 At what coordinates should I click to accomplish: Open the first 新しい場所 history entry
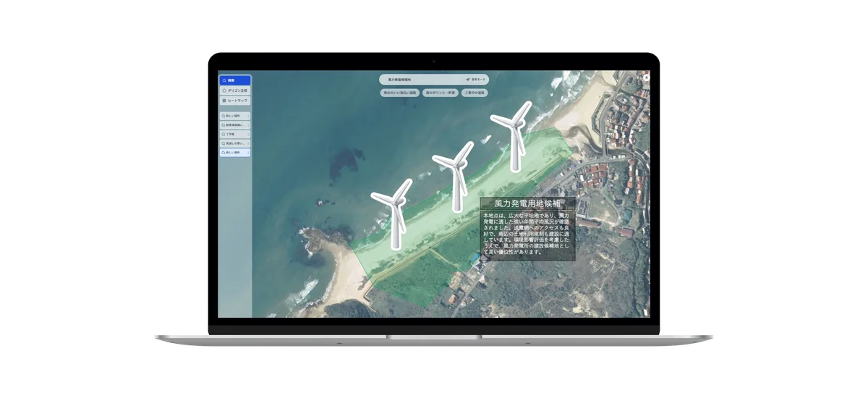236,116
